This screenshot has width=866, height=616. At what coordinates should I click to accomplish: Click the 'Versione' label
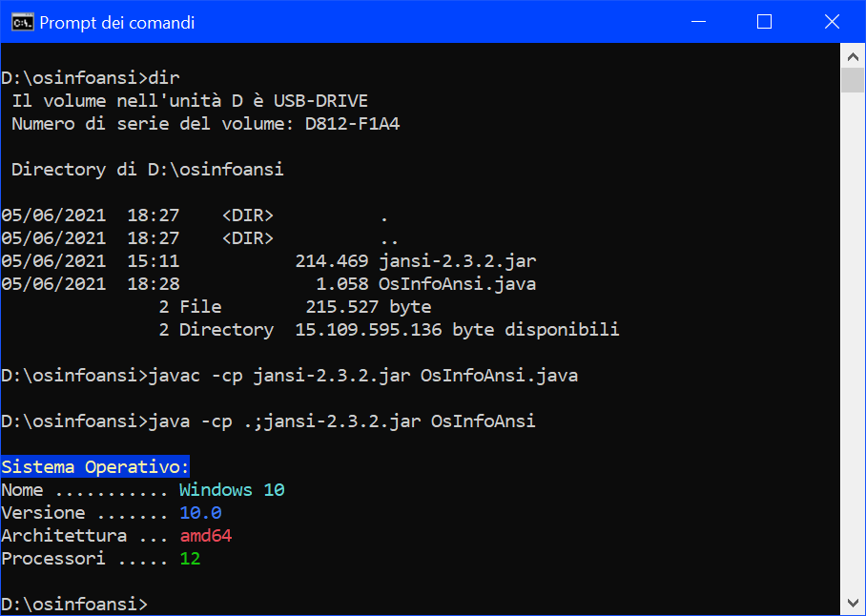click(43, 513)
